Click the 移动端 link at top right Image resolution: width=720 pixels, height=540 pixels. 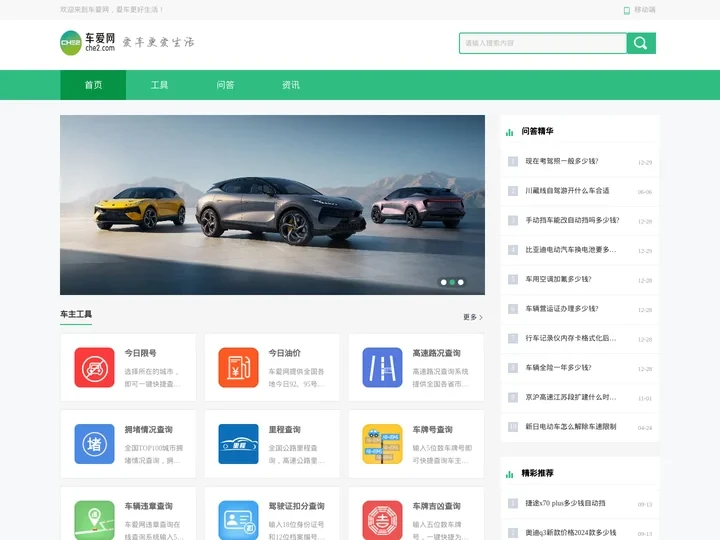tap(645, 10)
